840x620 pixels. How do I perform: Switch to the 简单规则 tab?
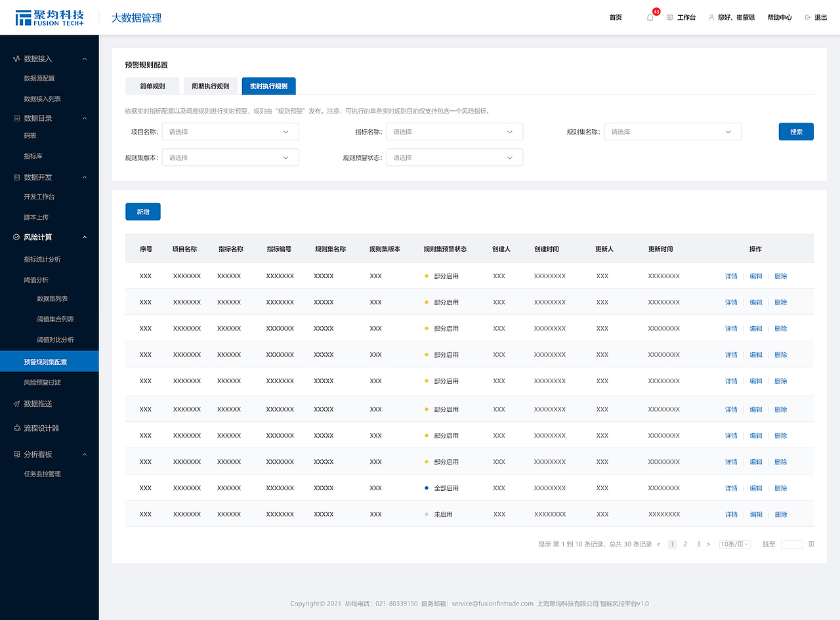[x=152, y=86]
